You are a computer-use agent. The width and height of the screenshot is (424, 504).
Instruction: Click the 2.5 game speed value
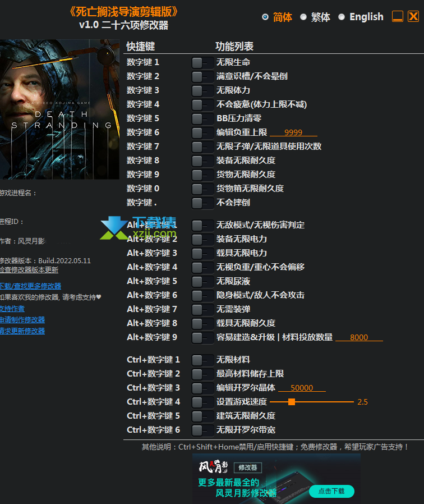point(363,402)
